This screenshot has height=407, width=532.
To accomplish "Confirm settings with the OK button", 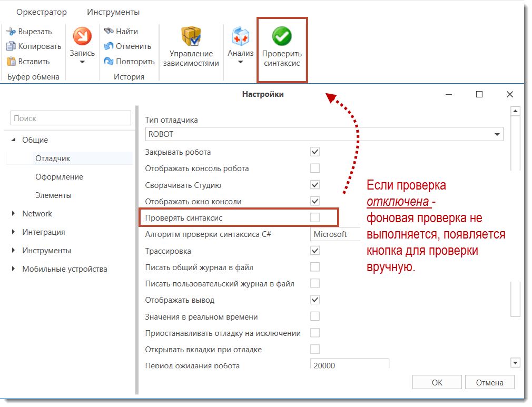I will [x=437, y=383].
